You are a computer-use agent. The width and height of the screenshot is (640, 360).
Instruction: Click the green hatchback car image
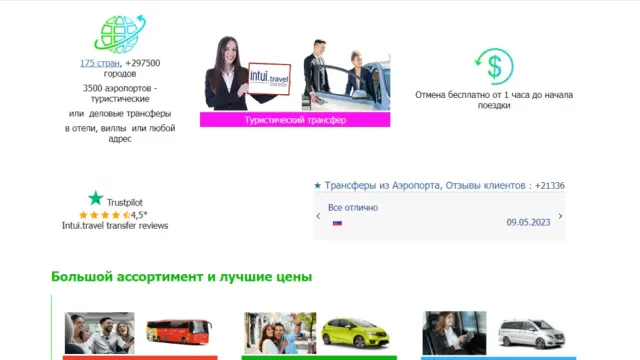click(x=356, y=333)
